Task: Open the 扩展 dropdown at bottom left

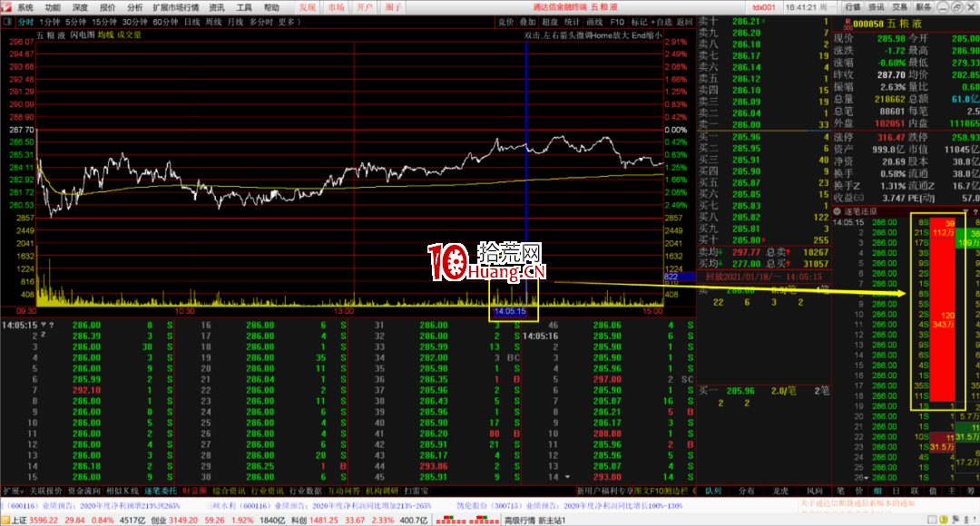Action: [x=13, y=491]
